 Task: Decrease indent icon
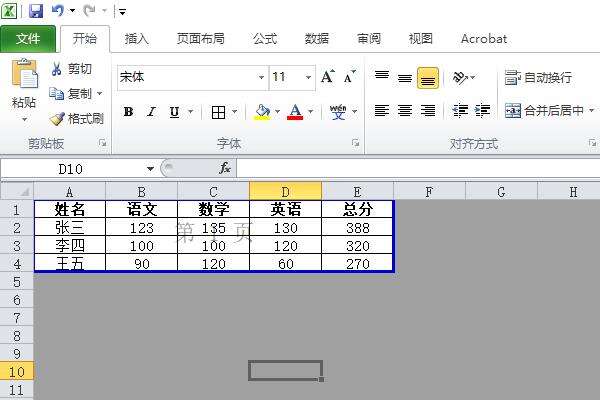click(460, 111)
